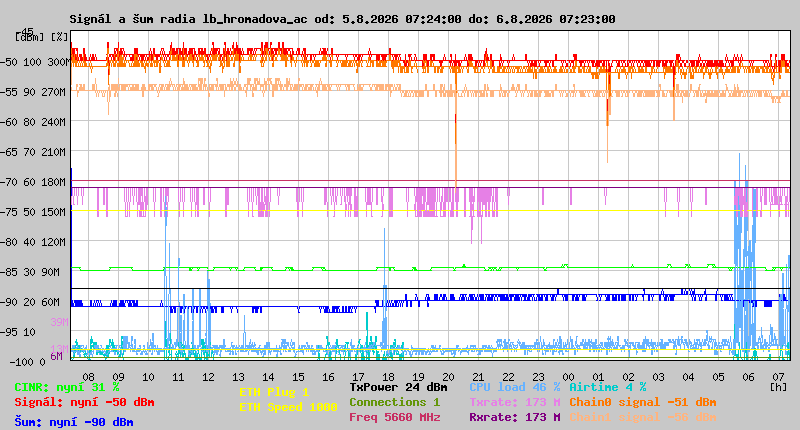Select the faded 'Chain1 signal -56 dBm' legend entry
This screenshot has height=430, width=800.
(x=643, y=417)
